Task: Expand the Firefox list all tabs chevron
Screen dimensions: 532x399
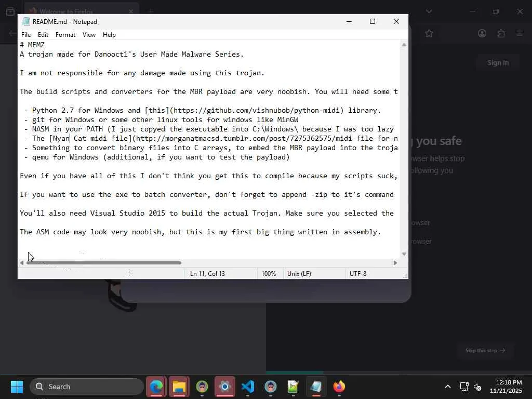Action: 429,11
